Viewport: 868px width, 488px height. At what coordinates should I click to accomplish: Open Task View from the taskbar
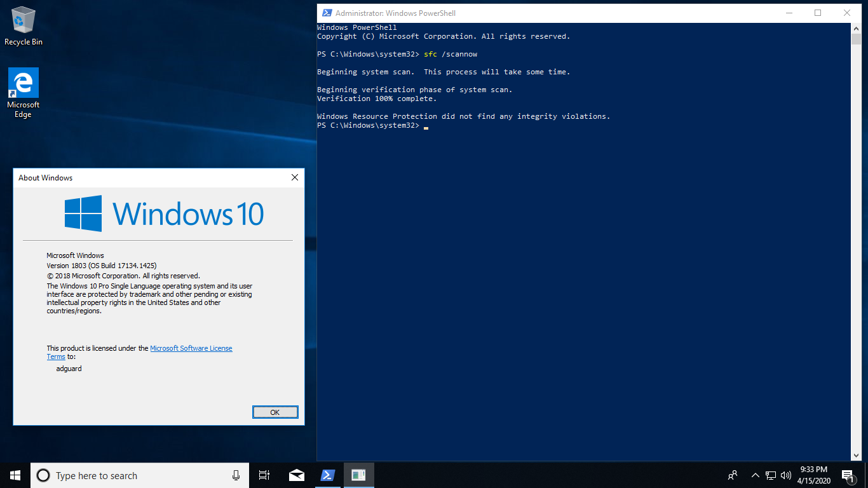(264, 475)
